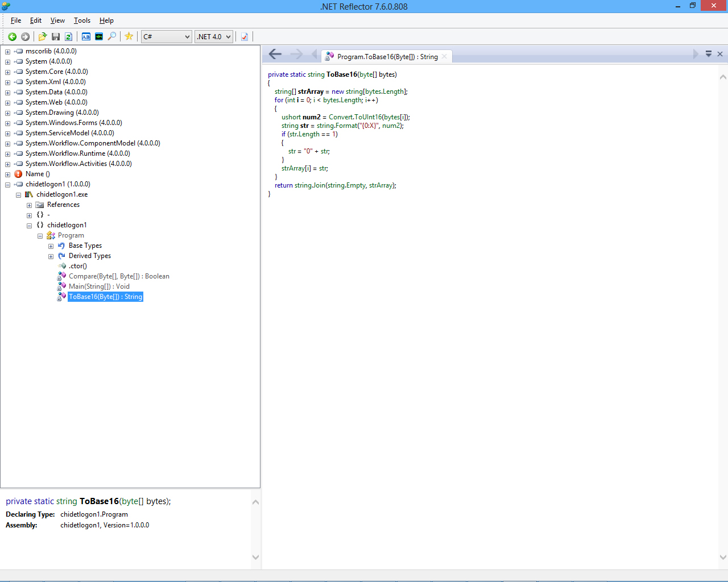Select ToBase16(Byte[]) : String in tree
The height and width of the screenshot is (582, 728).
pos(105,297)
